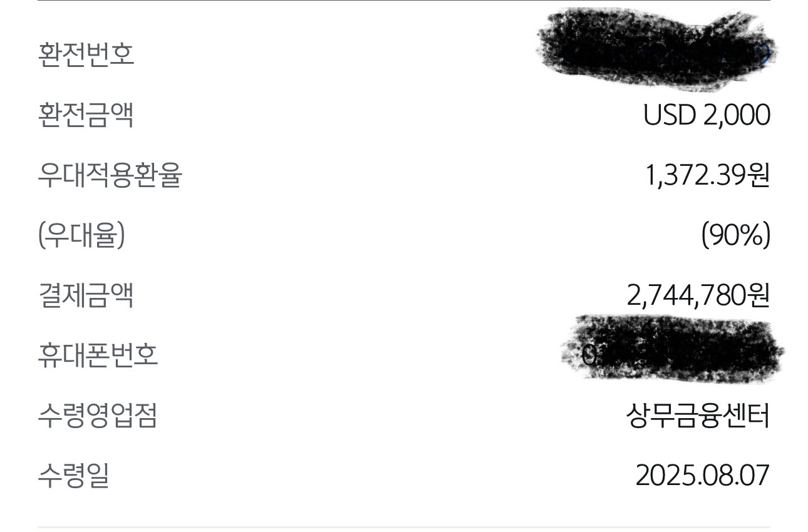Click the 우대적용환율 label

110,175
